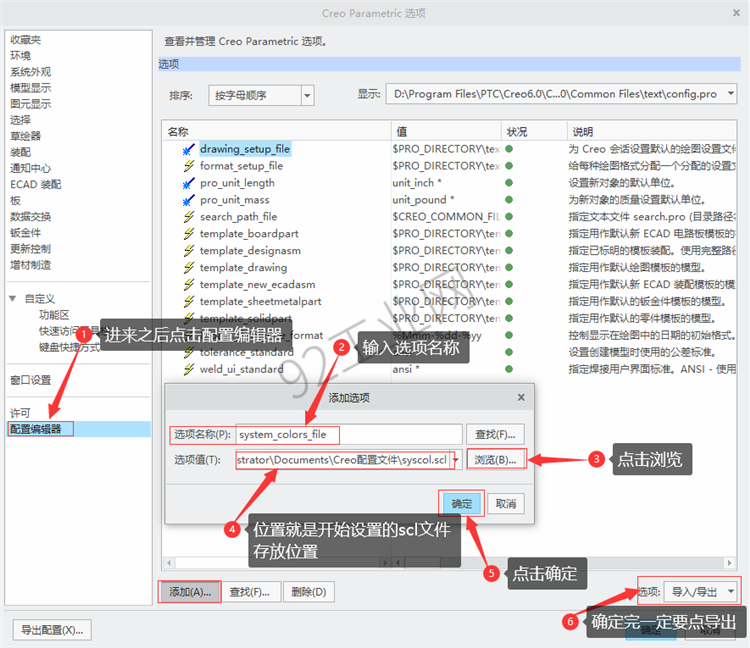Open the 选项值 dropdown arrow in dialog
This screenshot has width=750, height=648.
coord(456,460)
